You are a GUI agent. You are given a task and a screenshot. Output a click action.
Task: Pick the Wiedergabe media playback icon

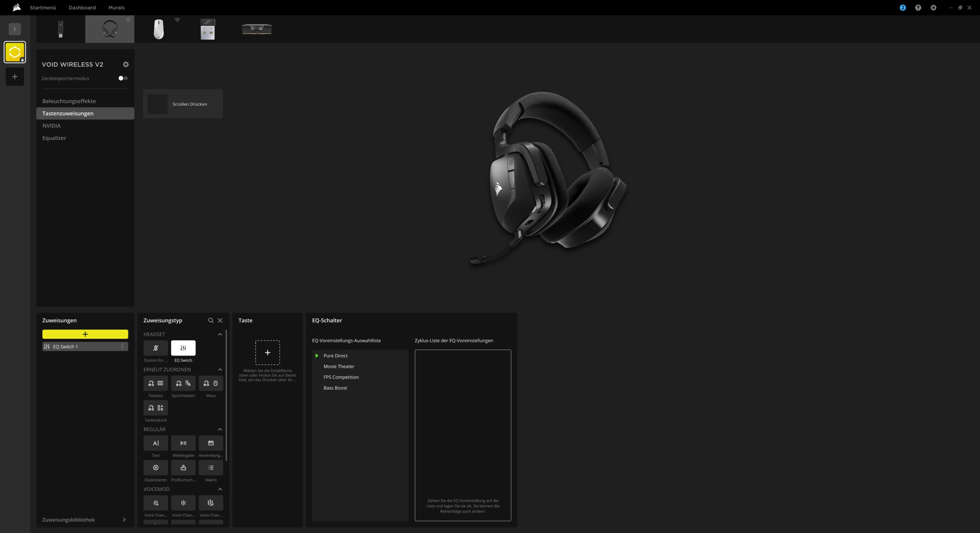[x=183, y=443]
